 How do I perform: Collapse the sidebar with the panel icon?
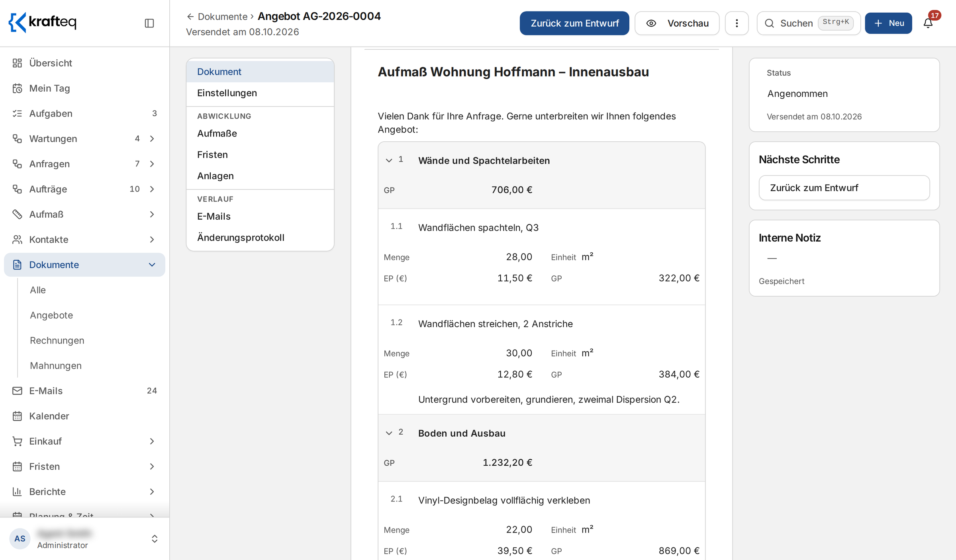149,23
